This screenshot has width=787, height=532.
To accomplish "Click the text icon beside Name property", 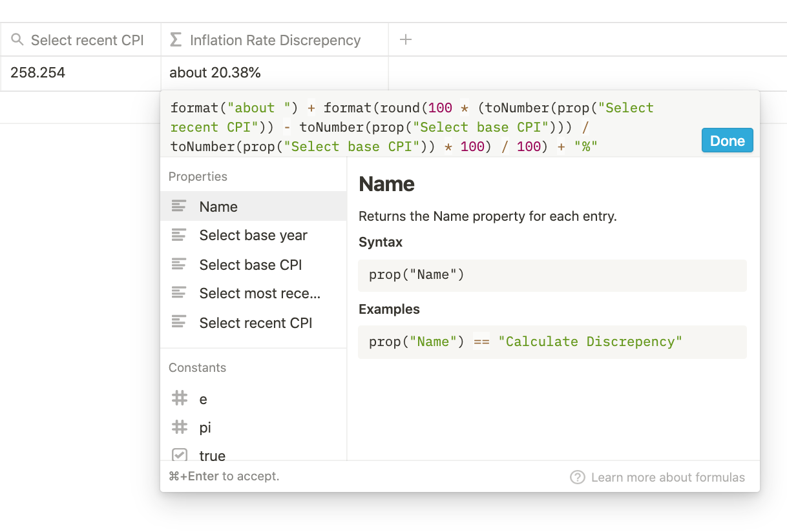I will coord(179,207).
